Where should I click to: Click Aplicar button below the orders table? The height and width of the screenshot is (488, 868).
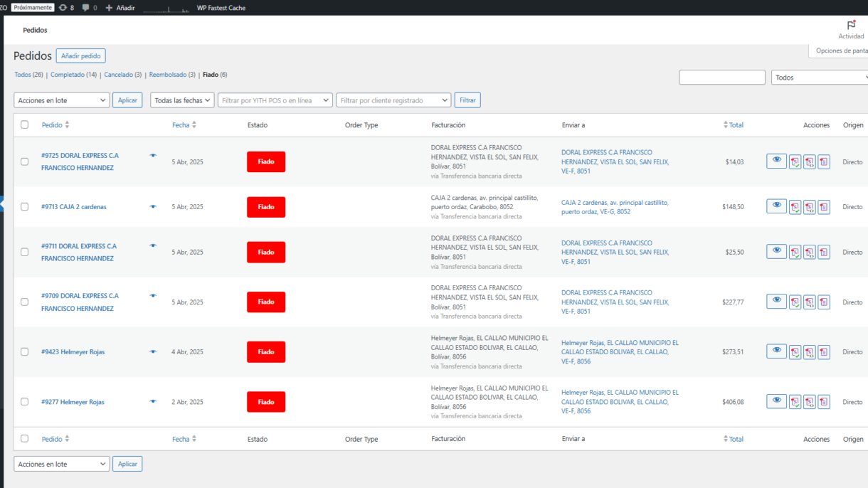click(127, 464)
